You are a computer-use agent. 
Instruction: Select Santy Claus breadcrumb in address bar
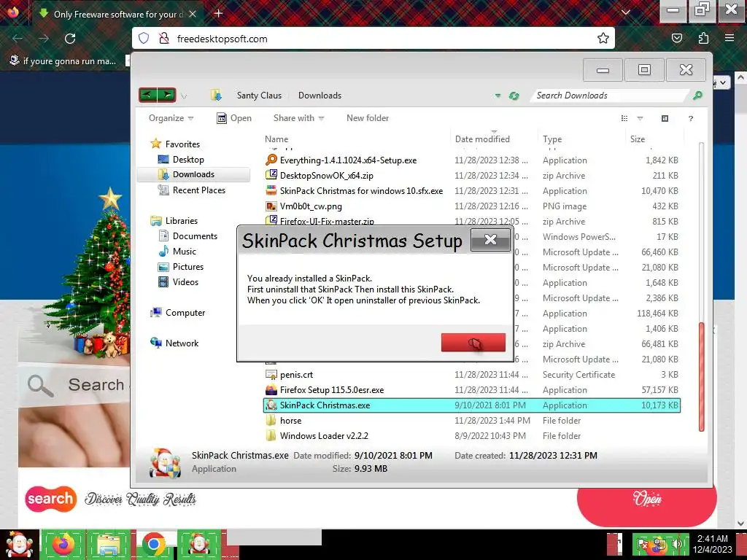tap(259, 96)
